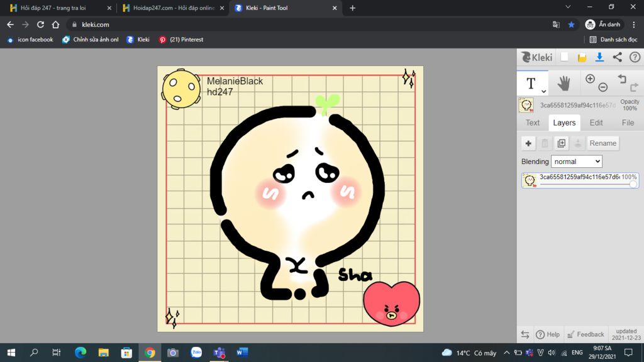Image resolution: width=644 pixels, height=362 pixels.
Task: Open the Zalo app from taskbar
Action: [196, 353]
